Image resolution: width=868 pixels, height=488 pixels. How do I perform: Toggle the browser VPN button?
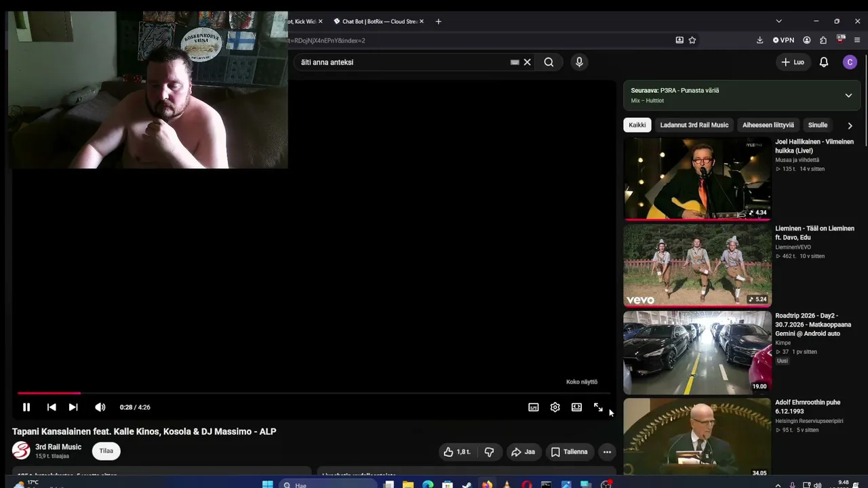(783, 41)
